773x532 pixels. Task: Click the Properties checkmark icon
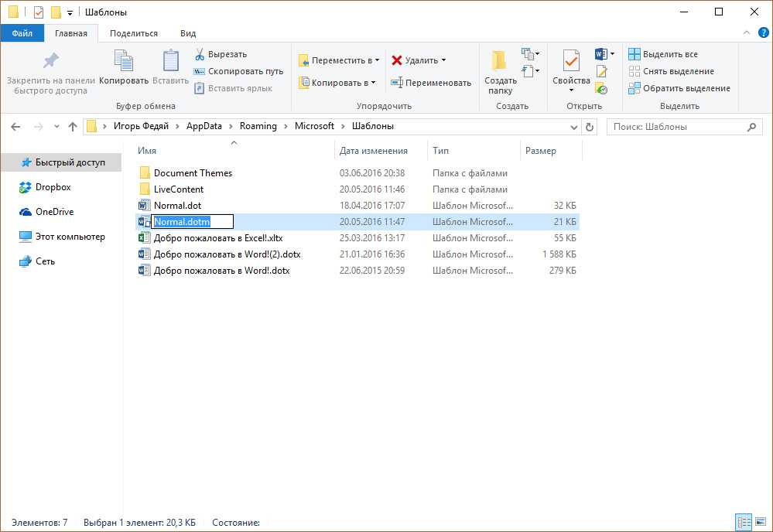point(571,62)
